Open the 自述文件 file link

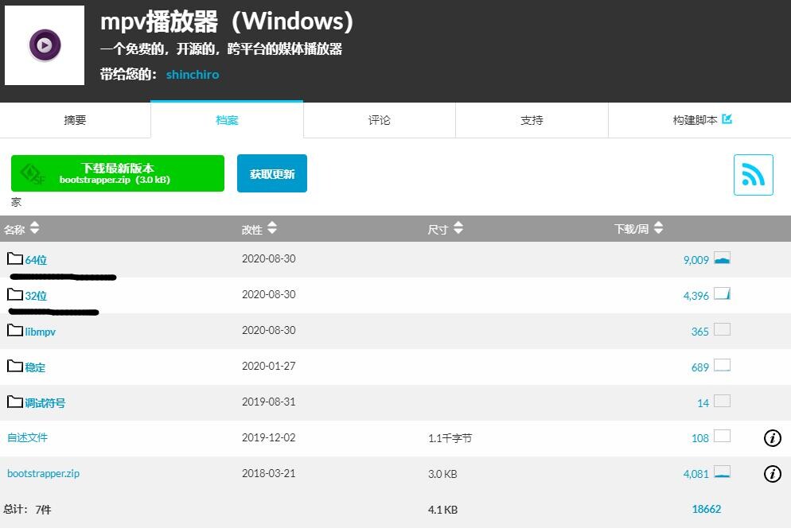click(x=27, y=437)
